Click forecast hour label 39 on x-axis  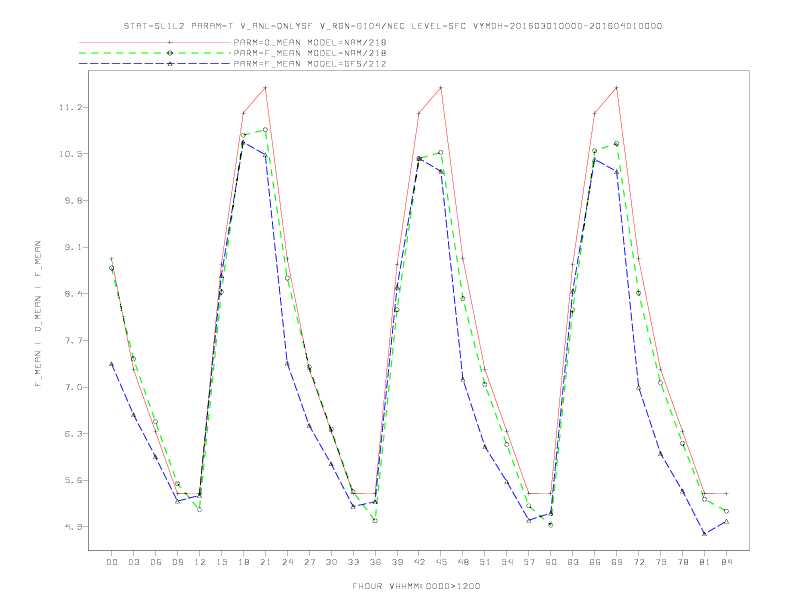click(397, 562)
